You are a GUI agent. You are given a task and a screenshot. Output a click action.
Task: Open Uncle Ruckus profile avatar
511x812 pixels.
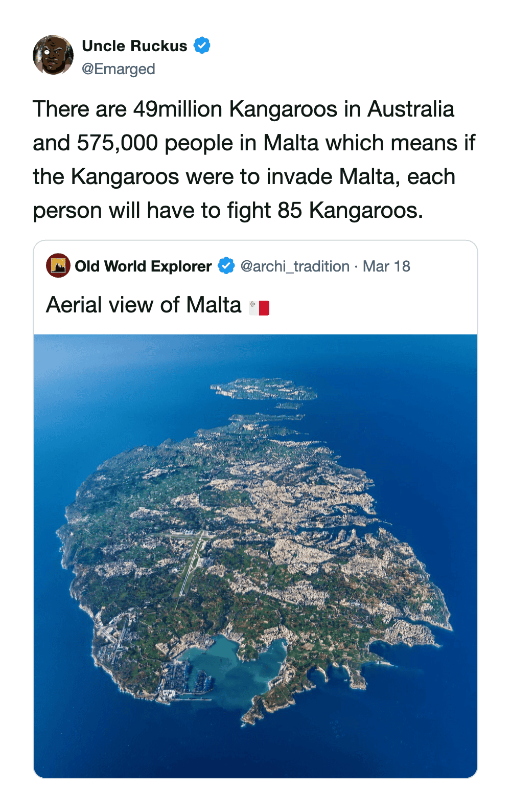(x=53, y=55)
